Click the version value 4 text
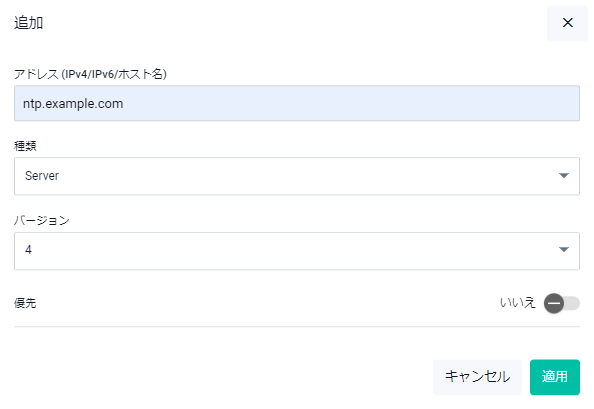This screenshot has width=594, height=409. 28,250
